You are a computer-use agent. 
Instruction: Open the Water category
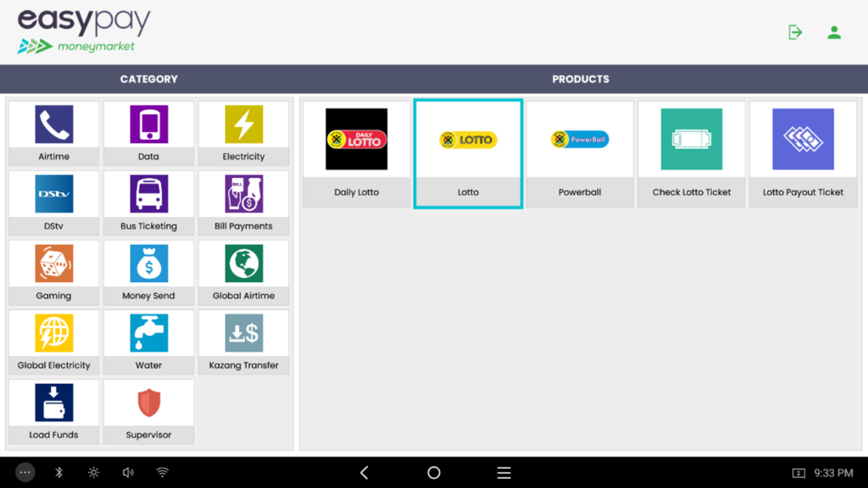click(148, 342)
